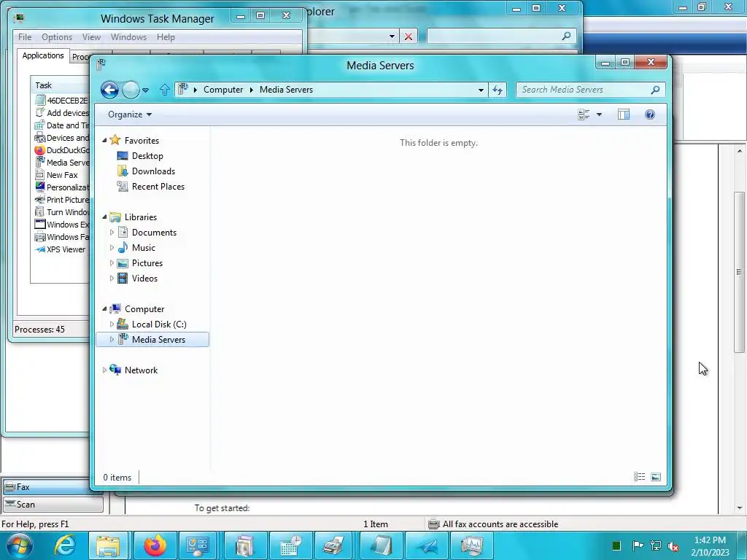This screenshot has width=747, height=560.
Task: Click Media Servers in the address breadcrumb
Action: 286,90
